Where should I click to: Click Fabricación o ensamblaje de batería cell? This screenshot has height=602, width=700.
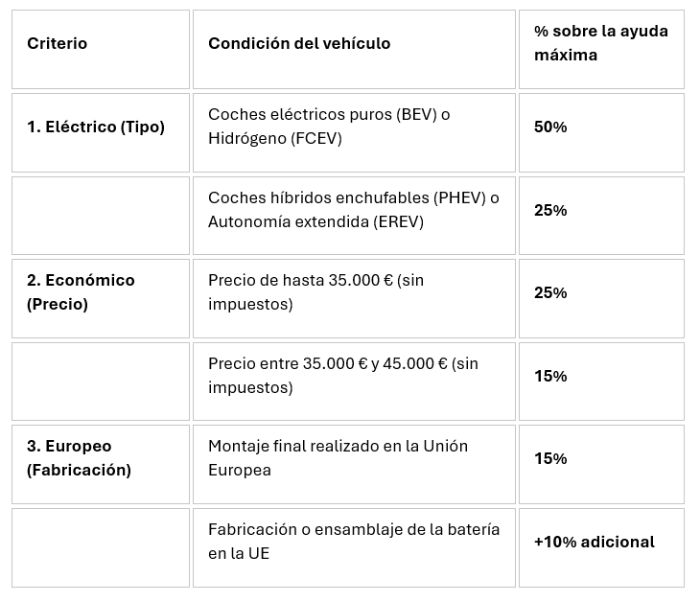tap(354, 548)
